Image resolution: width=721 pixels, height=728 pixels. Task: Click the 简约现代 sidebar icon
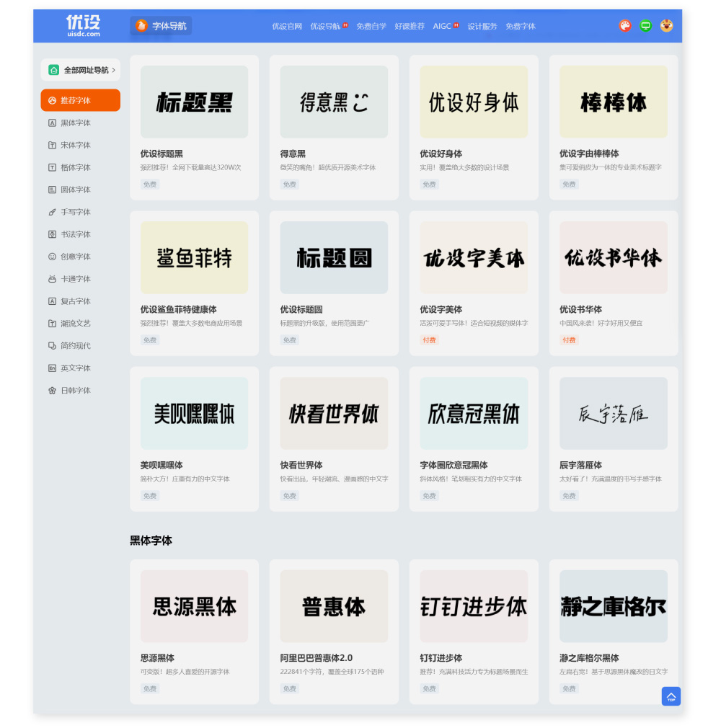52,345
